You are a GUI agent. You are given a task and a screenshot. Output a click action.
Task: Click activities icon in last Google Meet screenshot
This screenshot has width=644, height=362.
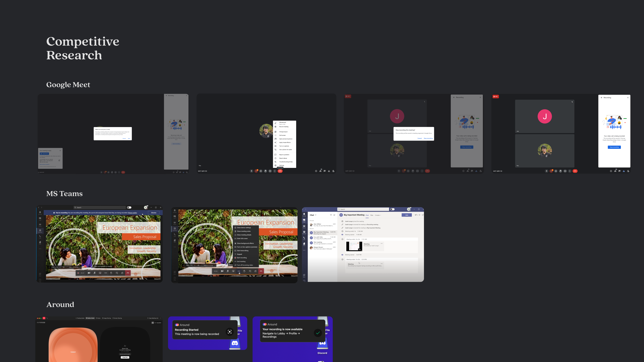[624, 171]
